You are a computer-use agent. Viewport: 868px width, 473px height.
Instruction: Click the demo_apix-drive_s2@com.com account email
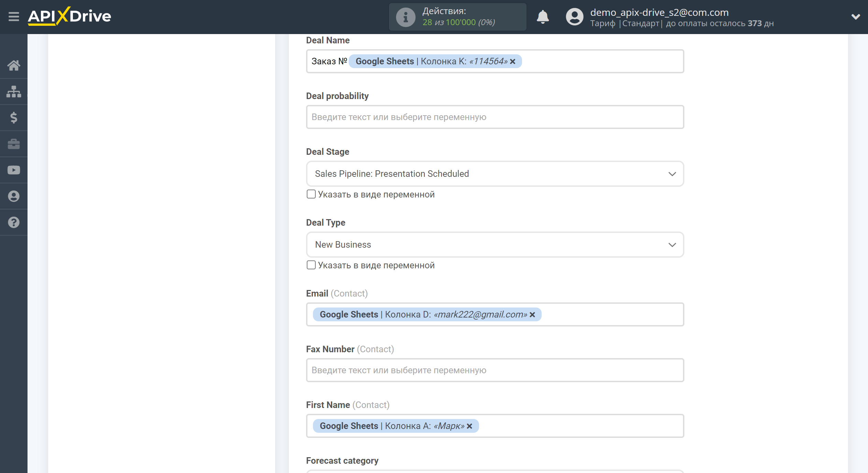tap(659, 12)
